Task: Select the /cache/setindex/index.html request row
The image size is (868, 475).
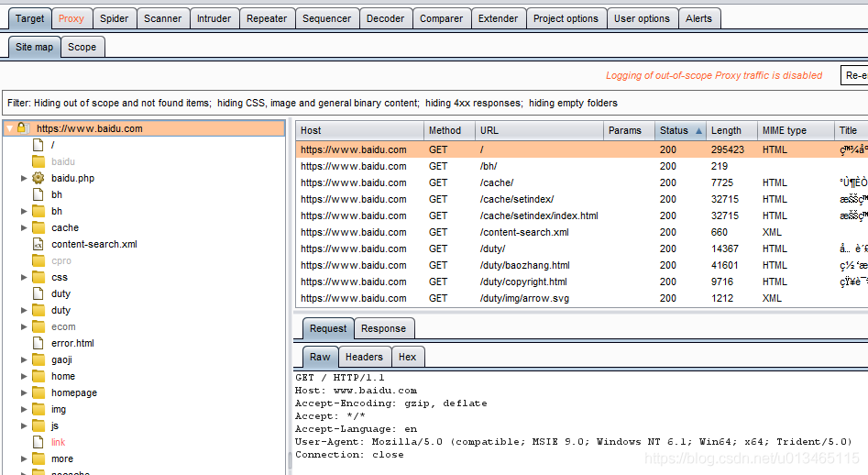Action: tap(582, 215)
